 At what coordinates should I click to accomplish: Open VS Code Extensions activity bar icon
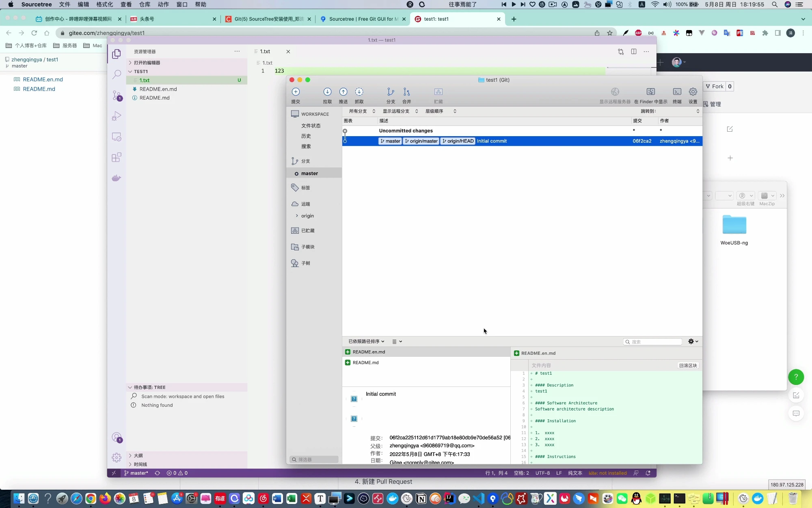(x=117, y=157)
